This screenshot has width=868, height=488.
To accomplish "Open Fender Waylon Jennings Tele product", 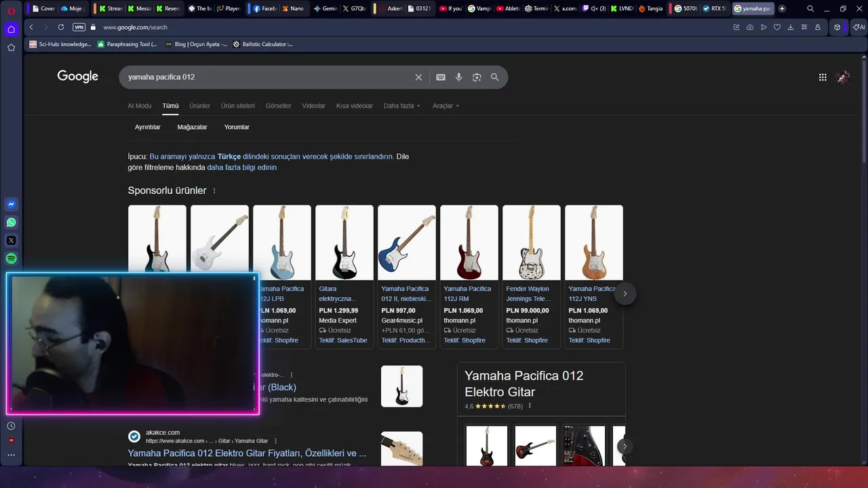I will pyautogui.click(x=532, y=277).
